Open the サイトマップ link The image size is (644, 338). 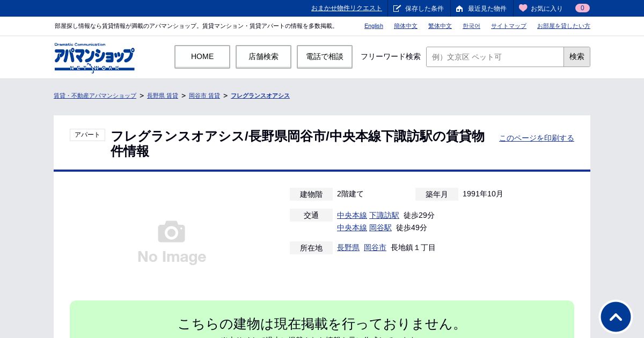tap(509, 26)
